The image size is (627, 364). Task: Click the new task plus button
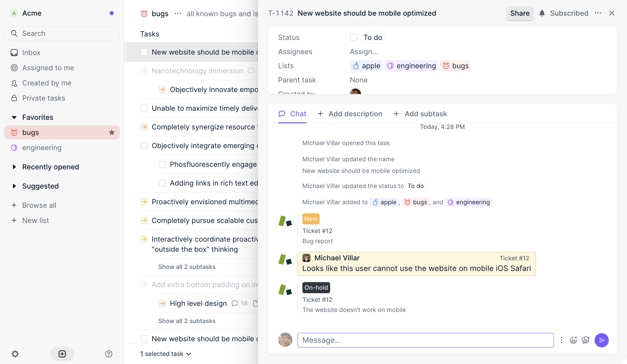[x=62, y=354]
